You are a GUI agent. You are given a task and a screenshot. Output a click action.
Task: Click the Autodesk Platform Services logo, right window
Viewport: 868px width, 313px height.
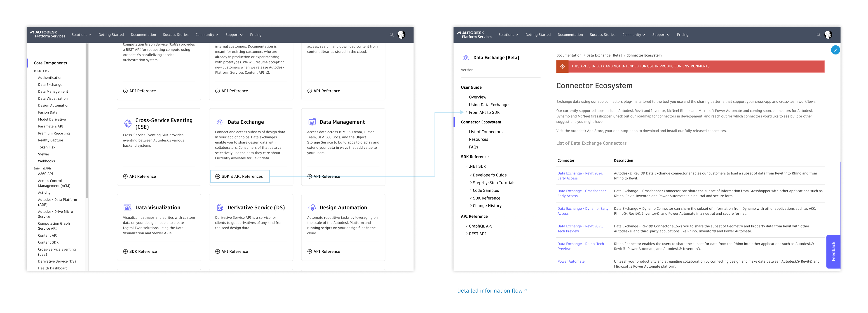click(474, 35)
